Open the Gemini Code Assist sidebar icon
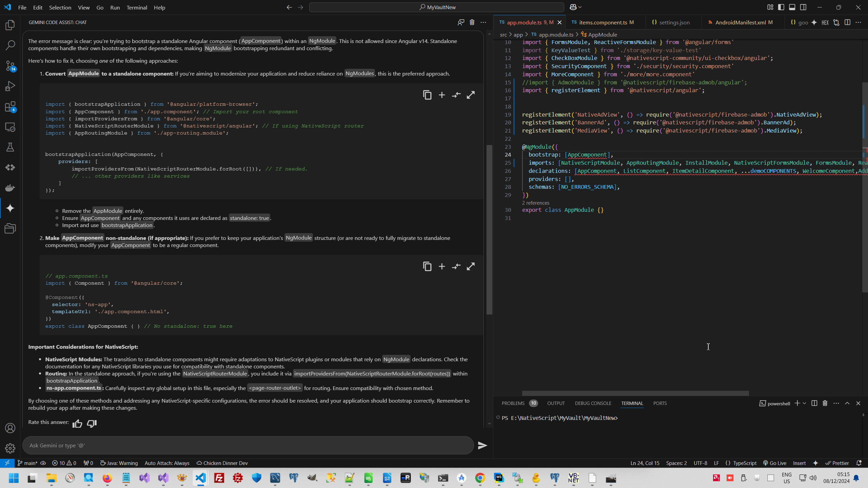868x488 pixels. click(x=10, y=208)
